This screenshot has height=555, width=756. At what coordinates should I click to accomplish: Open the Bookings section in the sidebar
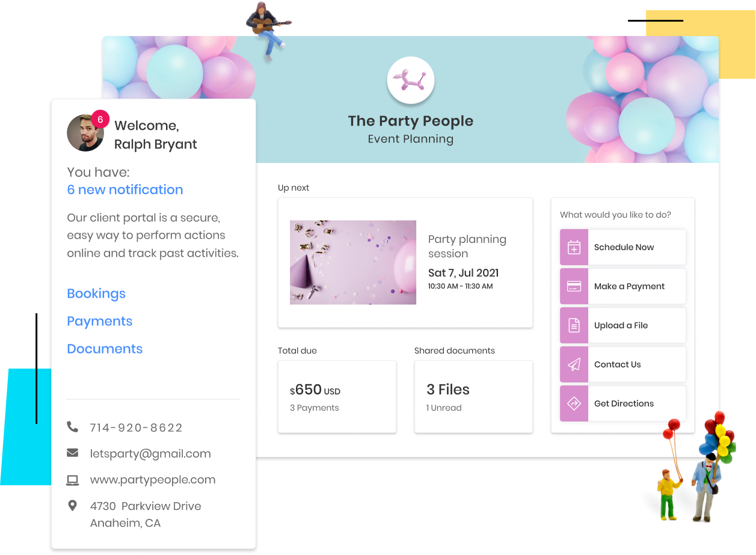[x=96, y=293]
